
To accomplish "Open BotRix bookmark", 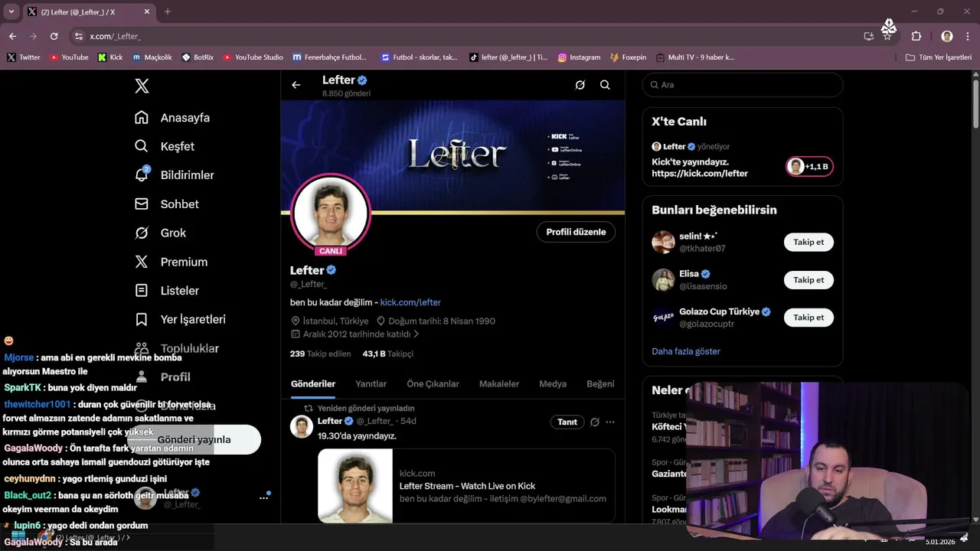I will [198, 57].
